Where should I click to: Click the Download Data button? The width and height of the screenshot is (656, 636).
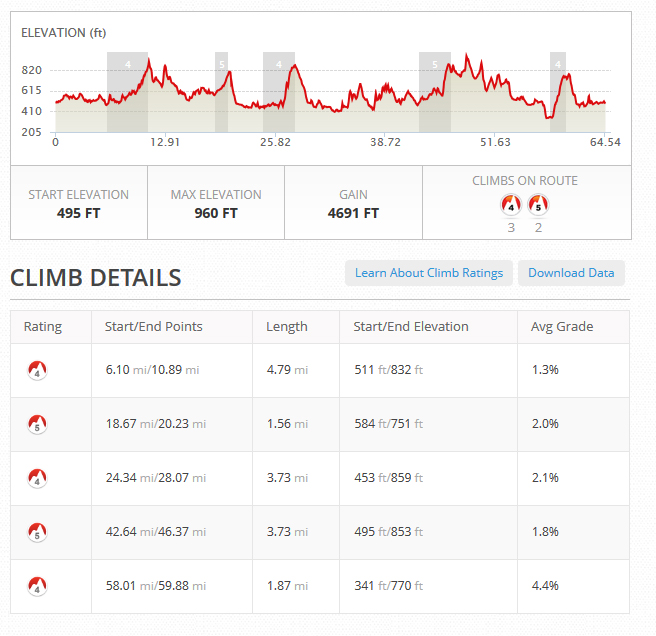coord(571,273)
